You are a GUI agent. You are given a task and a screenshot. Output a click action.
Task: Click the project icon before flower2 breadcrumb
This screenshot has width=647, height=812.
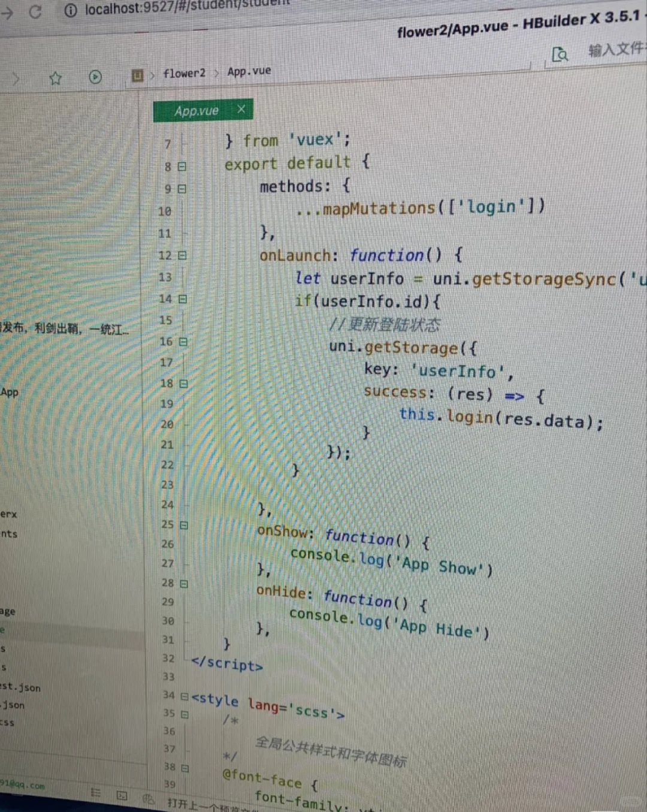[138, 76]
